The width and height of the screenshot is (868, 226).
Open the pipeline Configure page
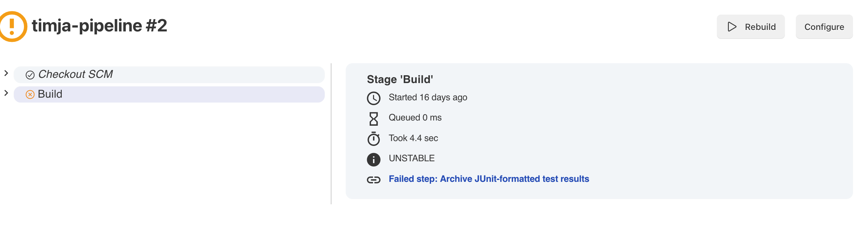pyautogui.click(x=824, y=27)
